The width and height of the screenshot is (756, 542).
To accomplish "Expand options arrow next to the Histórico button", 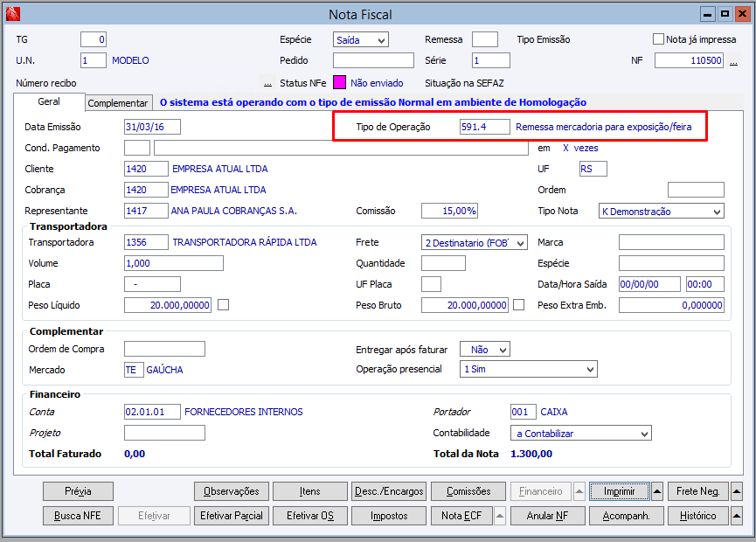I will 736,516.
